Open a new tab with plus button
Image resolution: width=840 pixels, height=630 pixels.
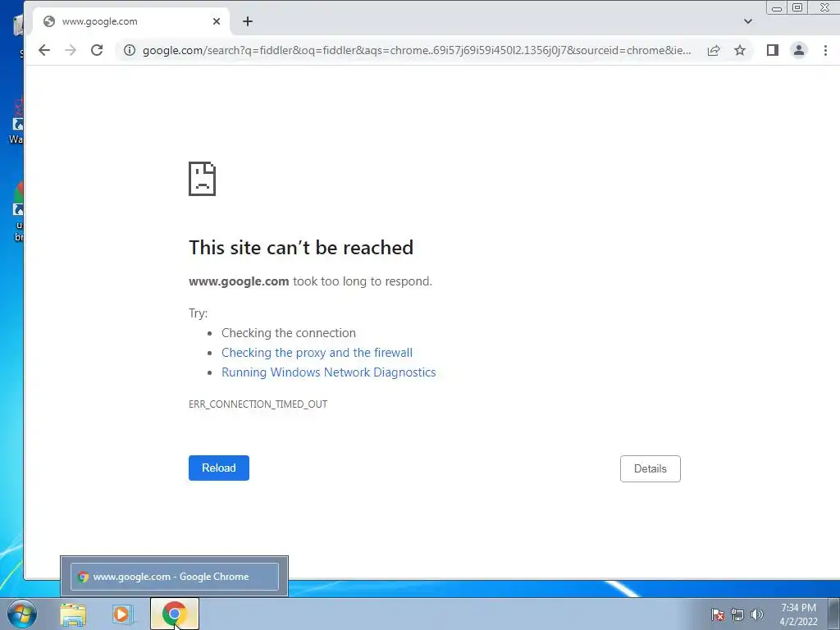pyautogui.click(x=248, y=21)
